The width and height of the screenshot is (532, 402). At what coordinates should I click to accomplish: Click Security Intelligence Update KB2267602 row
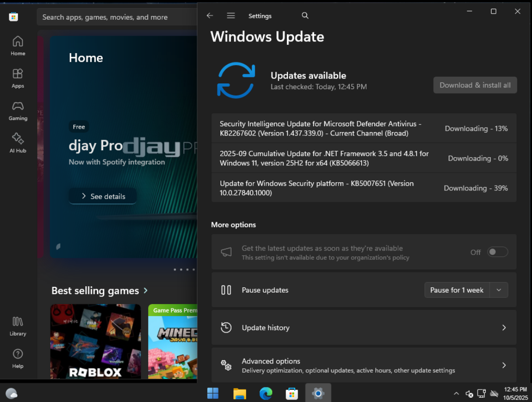tap(364, 129)
